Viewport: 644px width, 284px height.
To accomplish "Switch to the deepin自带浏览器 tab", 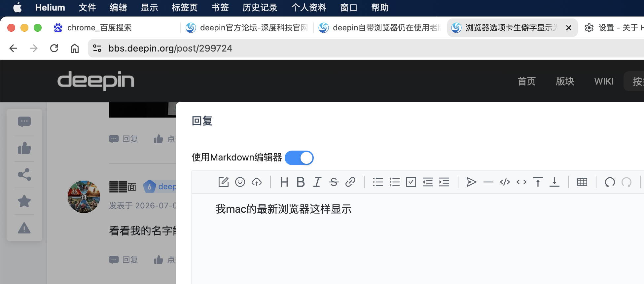I will click(379, 28).
